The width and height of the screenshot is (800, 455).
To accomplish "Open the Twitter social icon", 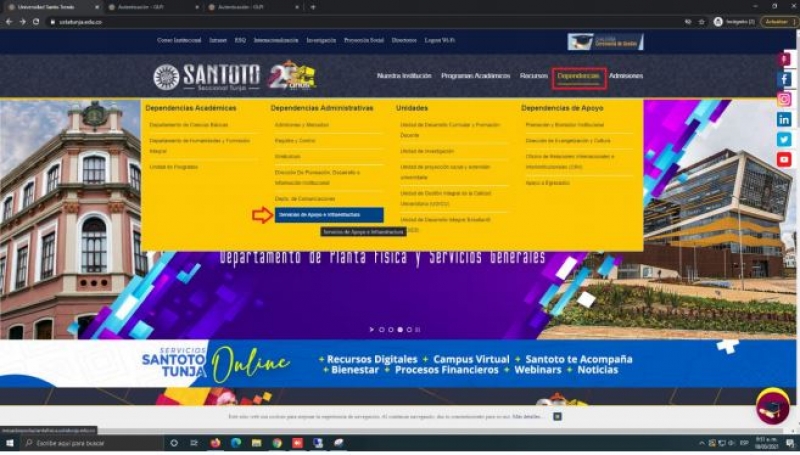I will (784, 139).
